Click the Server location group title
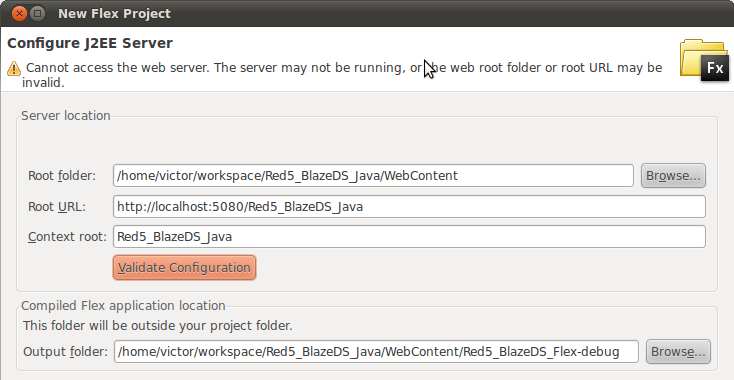734x380 pixels. tap(66, 116)
